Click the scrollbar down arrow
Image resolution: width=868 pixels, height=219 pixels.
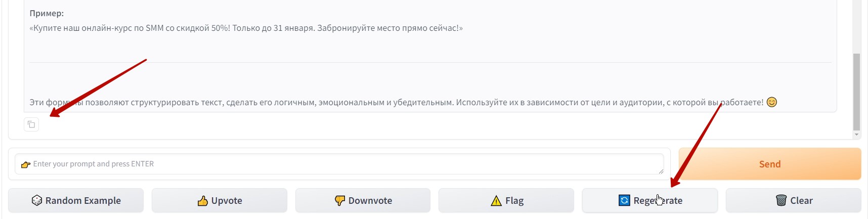pos(856,135)
